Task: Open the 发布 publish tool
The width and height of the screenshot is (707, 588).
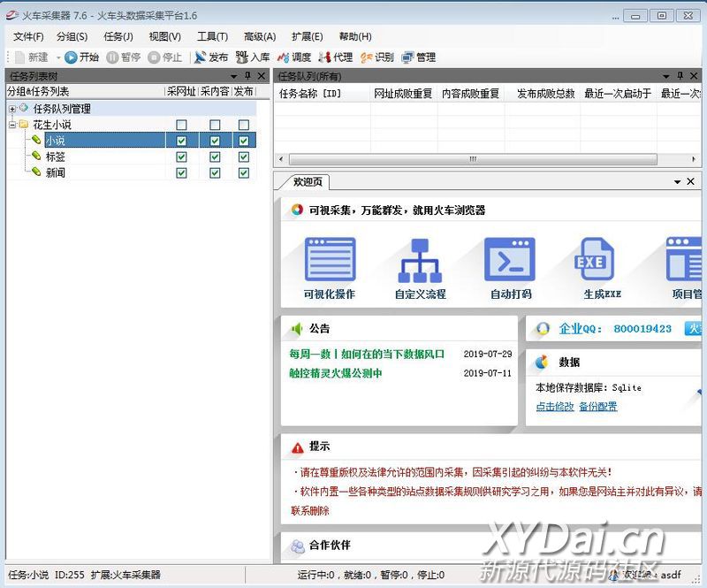Action: click(211, 57)
